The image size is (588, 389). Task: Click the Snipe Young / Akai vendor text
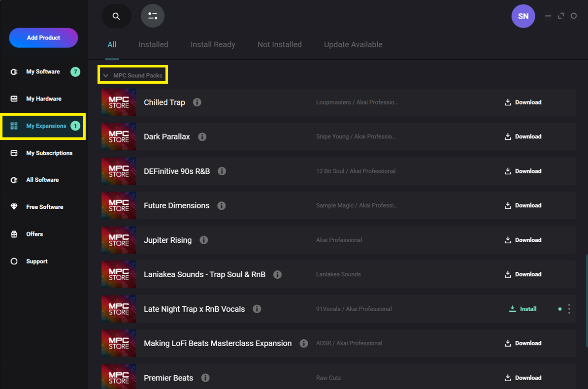356,136
